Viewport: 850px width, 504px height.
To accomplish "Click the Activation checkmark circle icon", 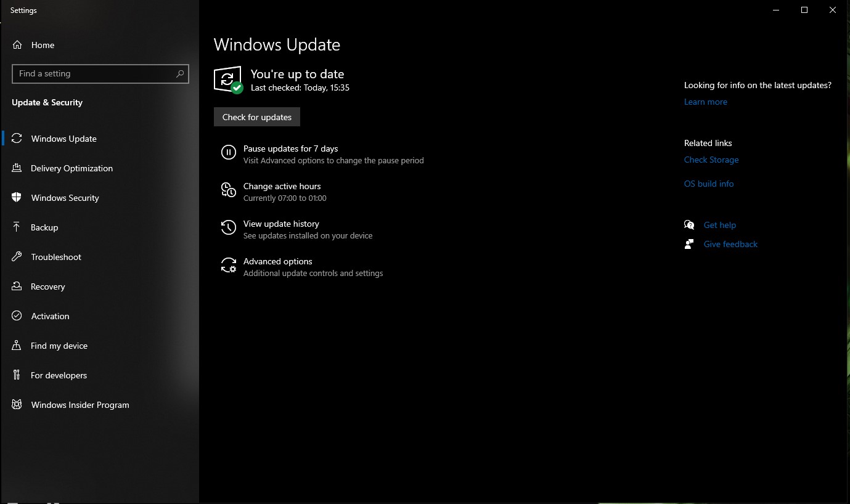I will (17, 316).
